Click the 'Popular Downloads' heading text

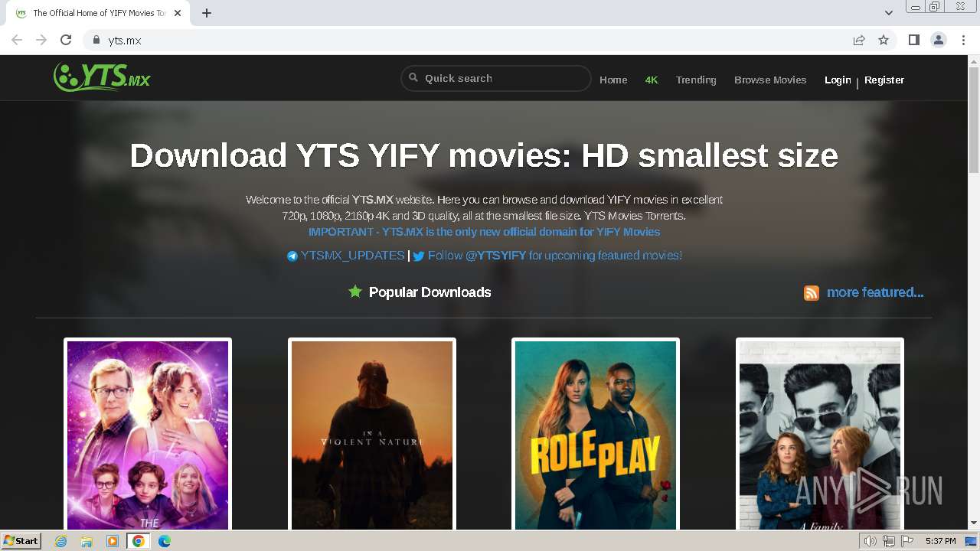click(430, 292)
